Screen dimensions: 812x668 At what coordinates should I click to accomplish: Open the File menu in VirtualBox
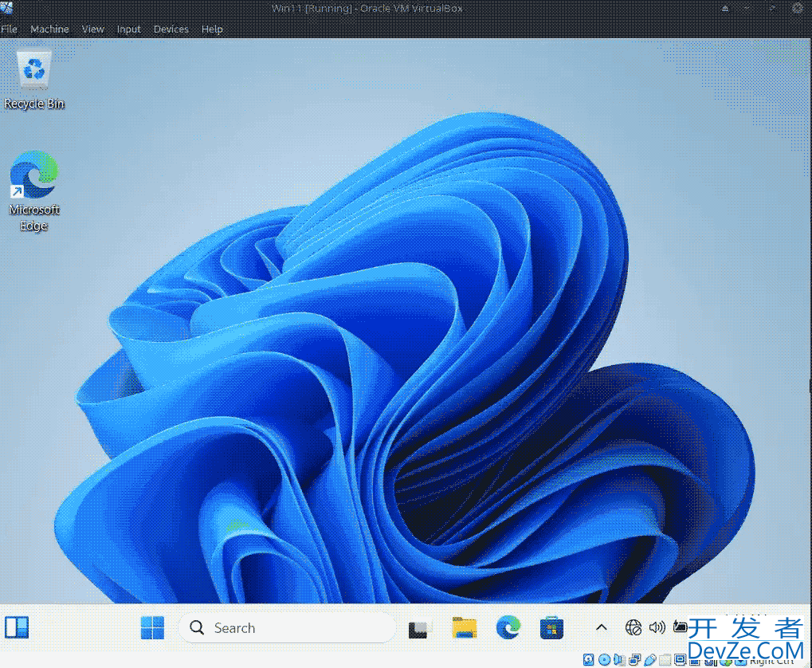pos(9,29)
